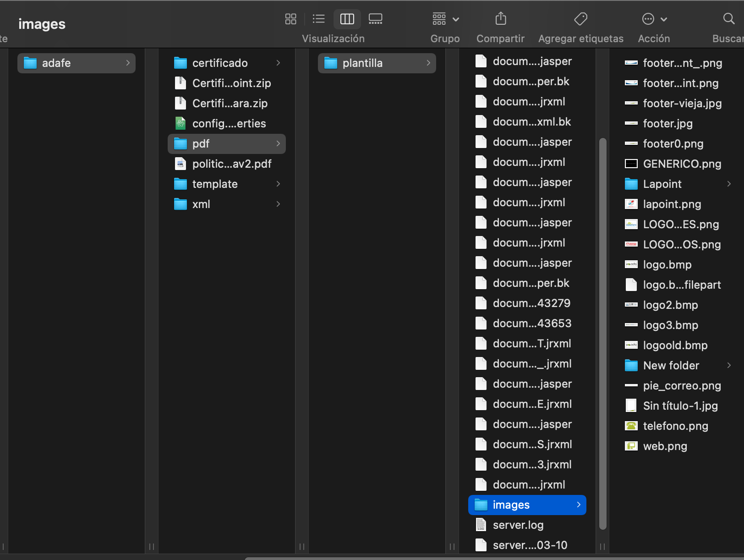Select the config properties file icon
The image size is (744, 560).
pos(181,123)
